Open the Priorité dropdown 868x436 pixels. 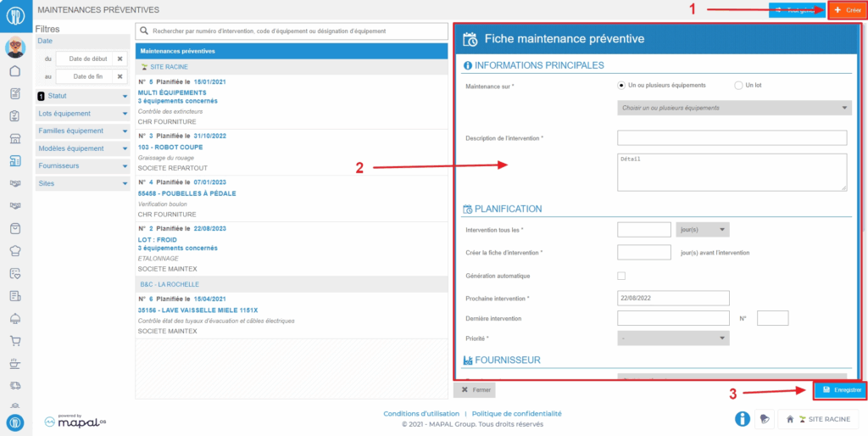[673, 338]
